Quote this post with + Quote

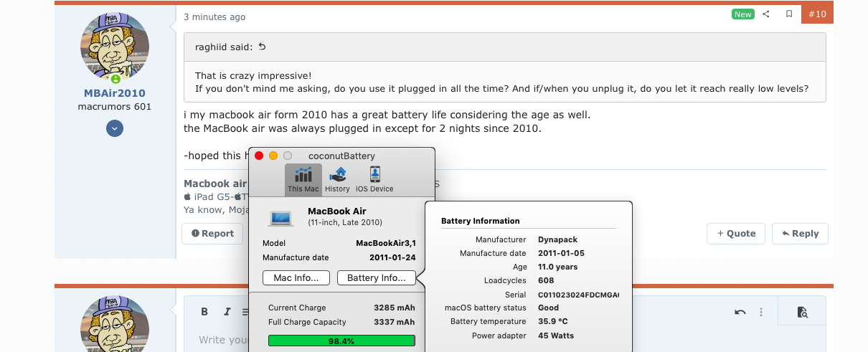[736, 234]
